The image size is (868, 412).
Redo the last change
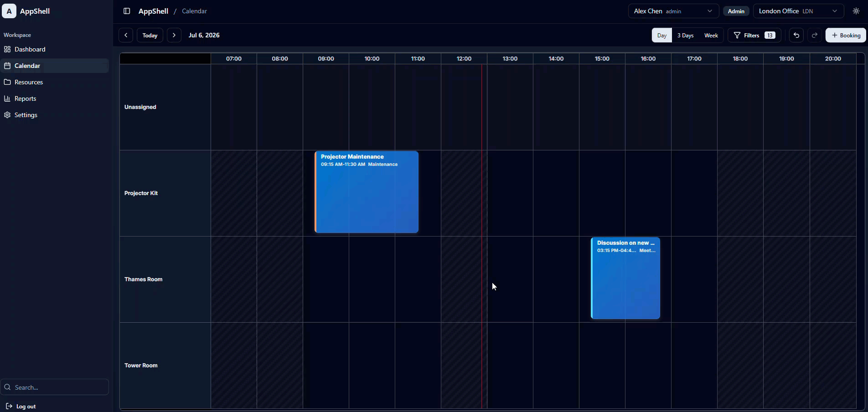[815, 35]
